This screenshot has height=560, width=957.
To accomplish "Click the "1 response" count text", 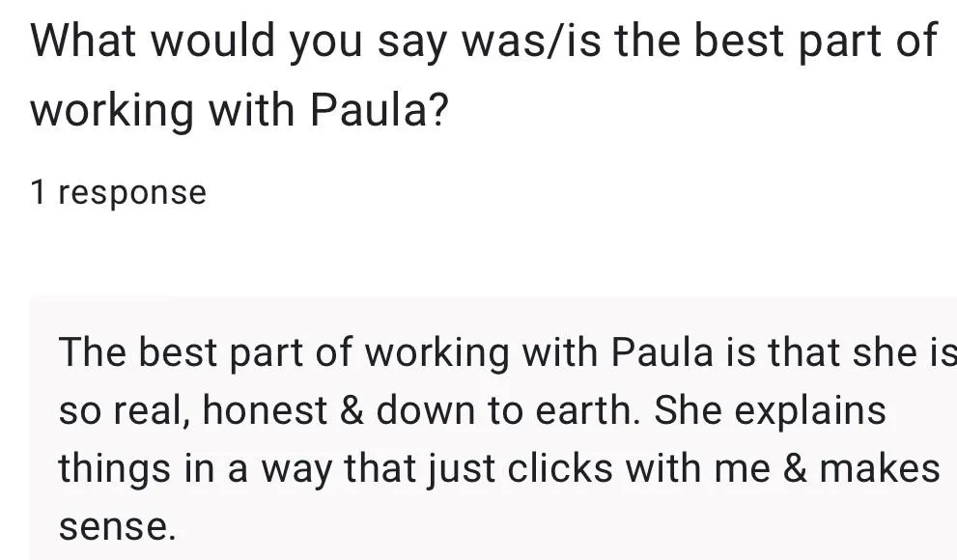I will [119, 193].
